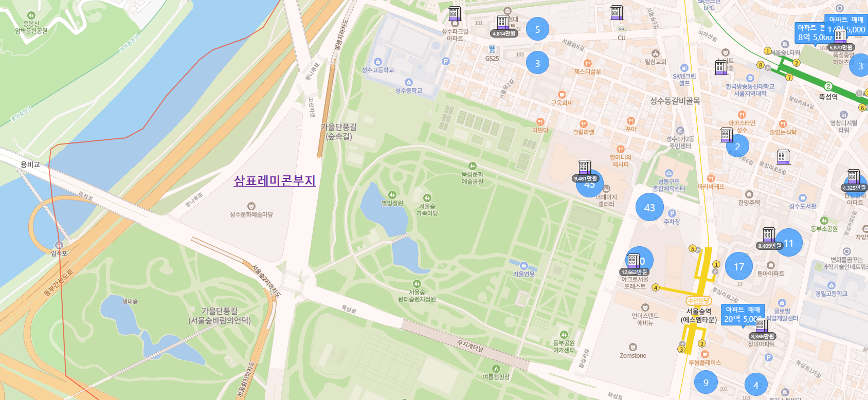The height and width of the screenshot is (400, 868).
Task: Click the 성수파크빌 아파트 building marker
Action: 455,13
